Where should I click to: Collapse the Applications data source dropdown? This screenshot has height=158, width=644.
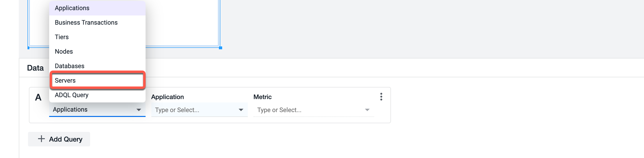click(97, 110)
